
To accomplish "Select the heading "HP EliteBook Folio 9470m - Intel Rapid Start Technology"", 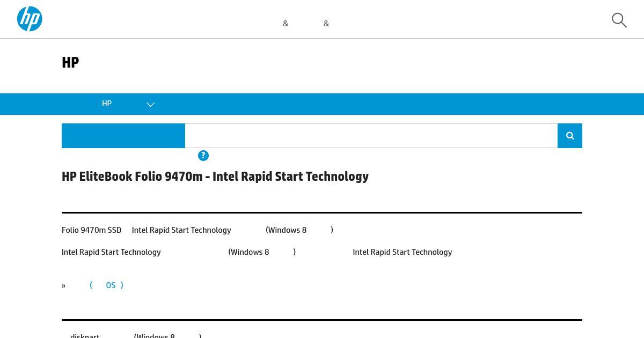I will tap(215, 177).
